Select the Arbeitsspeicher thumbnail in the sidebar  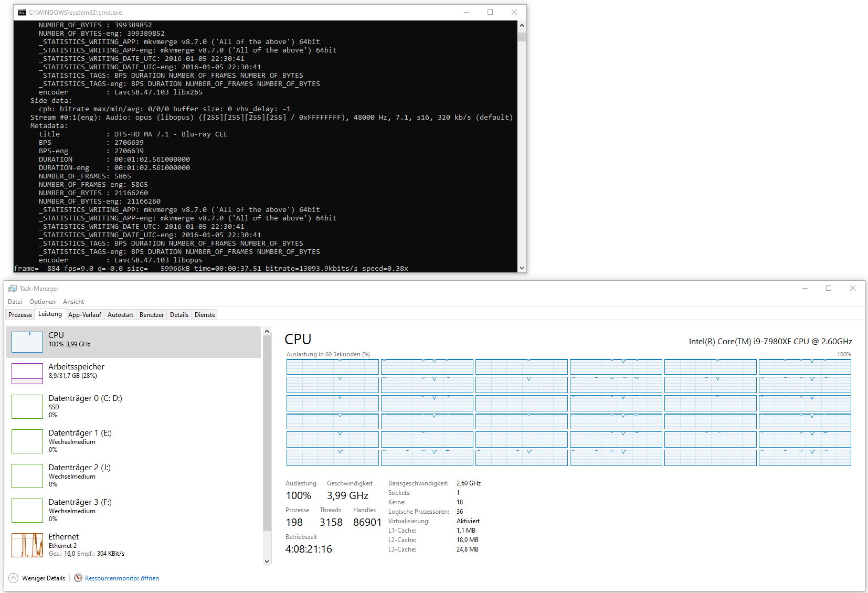(x=27, y=374)
